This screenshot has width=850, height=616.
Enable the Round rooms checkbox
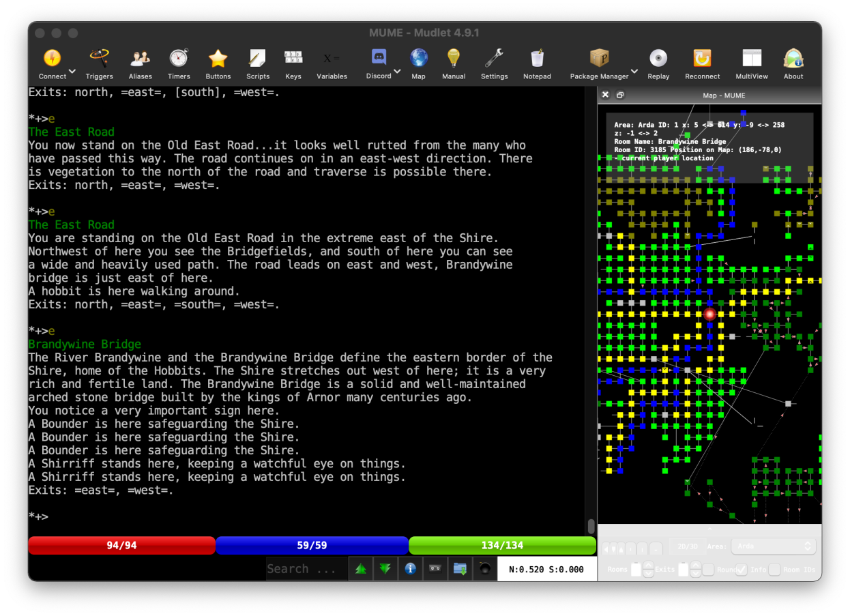point(709,570)
